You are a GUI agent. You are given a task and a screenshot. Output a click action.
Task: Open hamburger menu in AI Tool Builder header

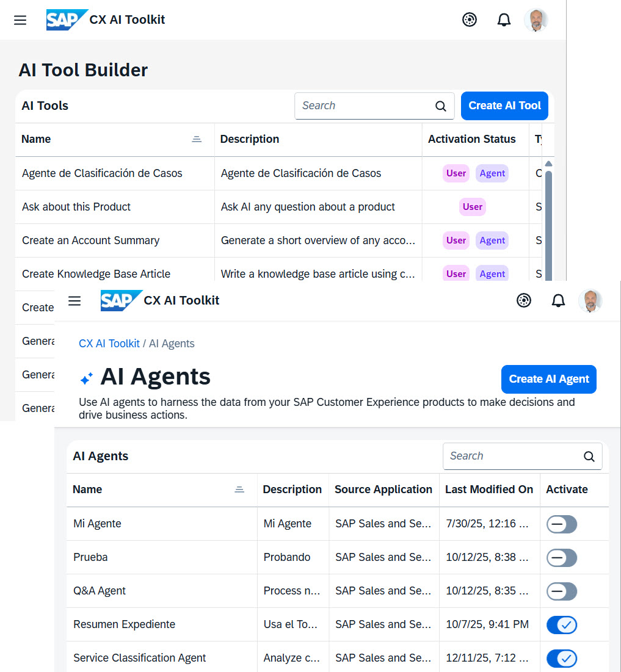[x=20, y=20]
